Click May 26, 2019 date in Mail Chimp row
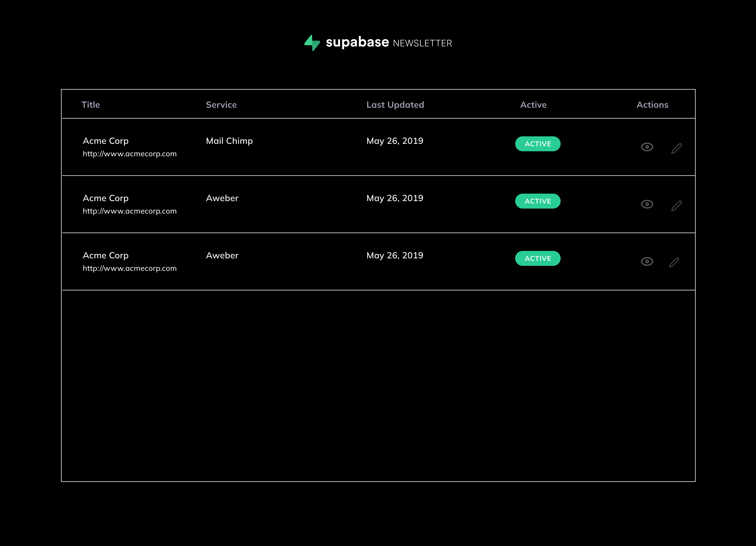 (x=395, y=141)
